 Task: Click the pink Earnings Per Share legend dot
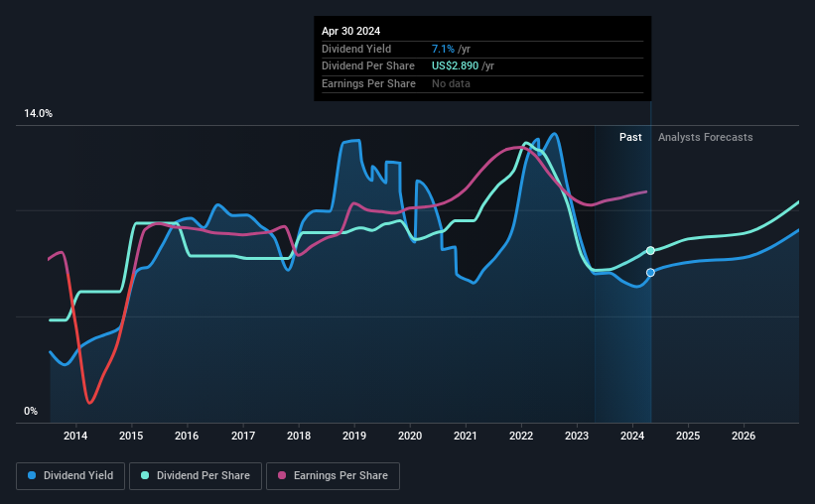[282, 475]
